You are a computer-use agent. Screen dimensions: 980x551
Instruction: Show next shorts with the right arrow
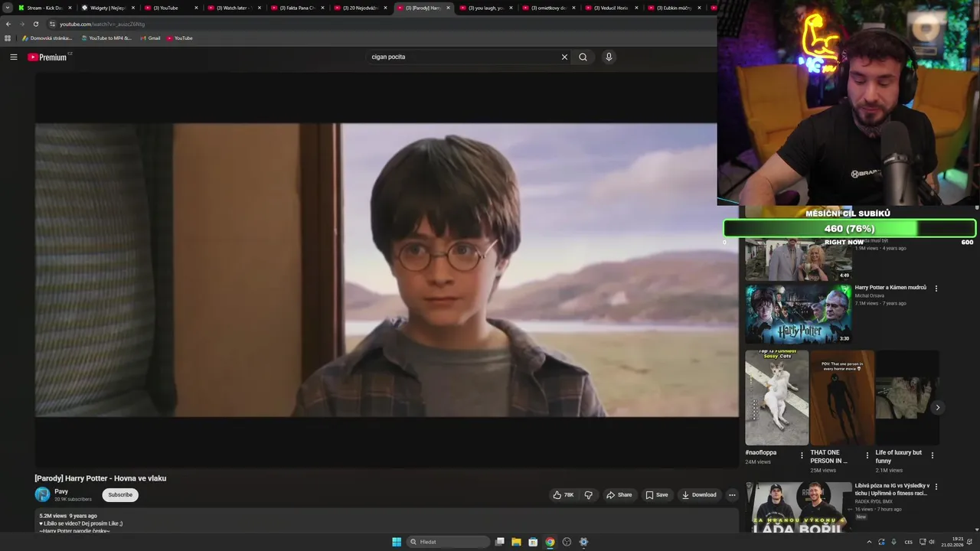(937, 407)
